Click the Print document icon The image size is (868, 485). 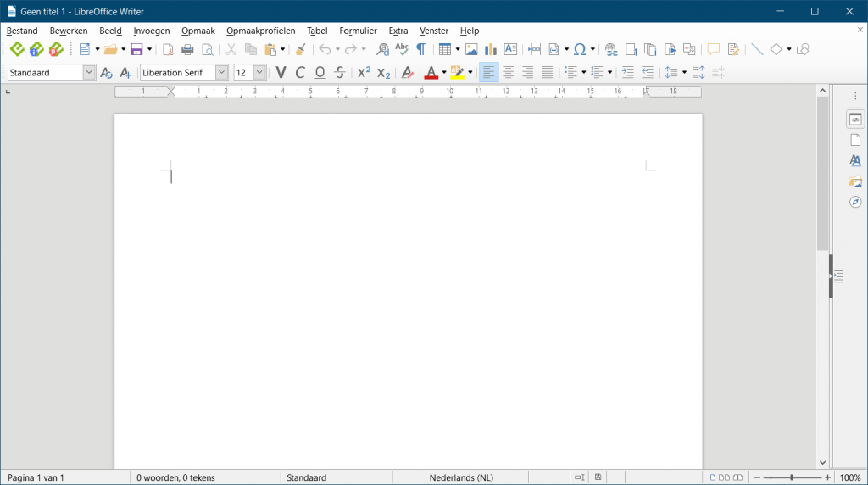coord(187,50)
